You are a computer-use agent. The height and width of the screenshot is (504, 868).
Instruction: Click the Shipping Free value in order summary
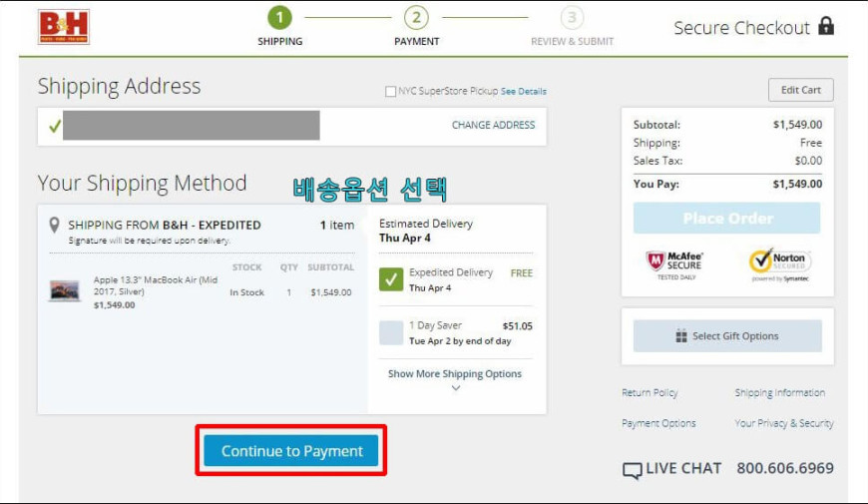coord(810,143)
